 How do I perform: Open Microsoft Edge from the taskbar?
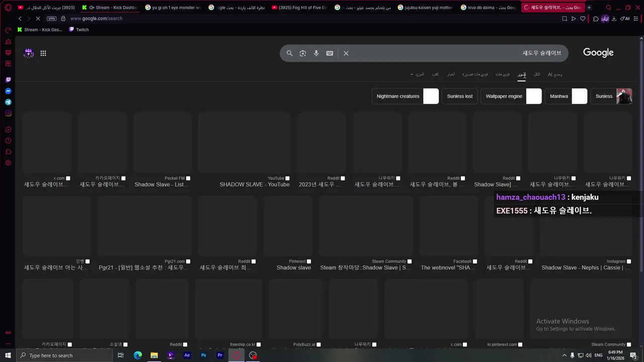point(138,355)
